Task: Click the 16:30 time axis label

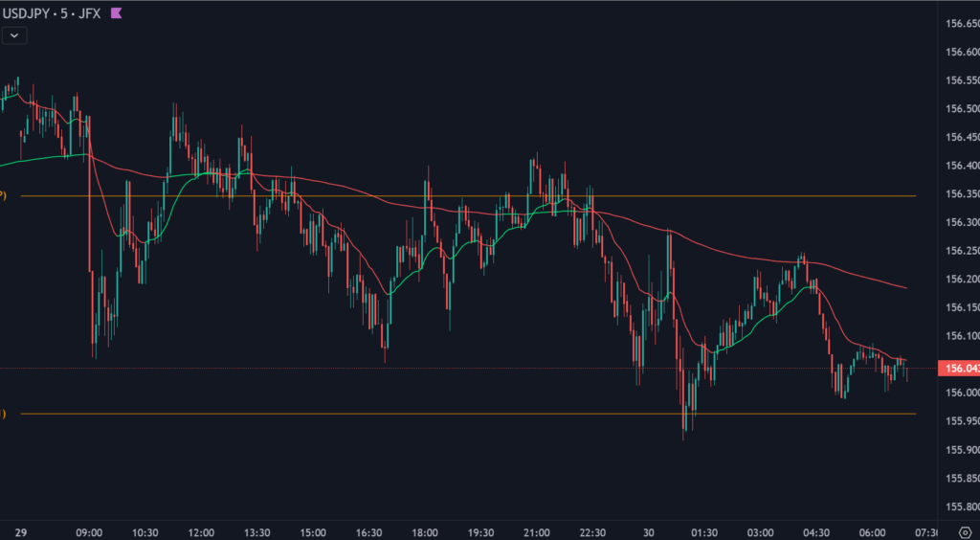Action: coord(368,532)
